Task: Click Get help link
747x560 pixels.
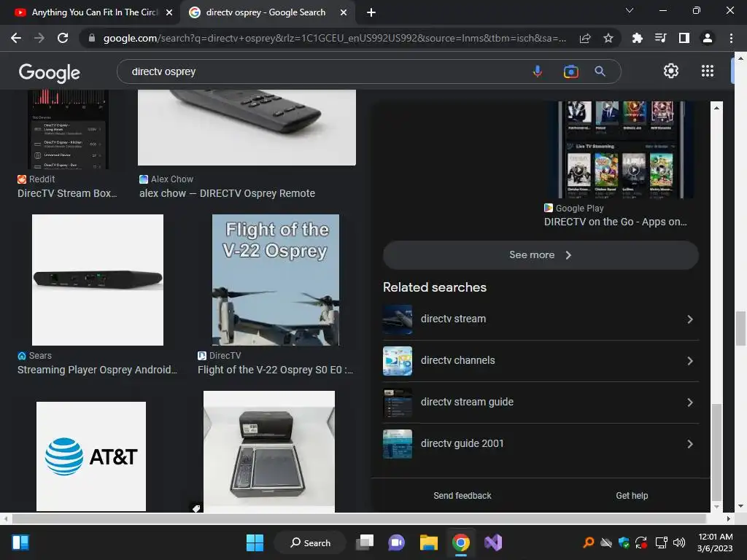Action: click(632, 496)
